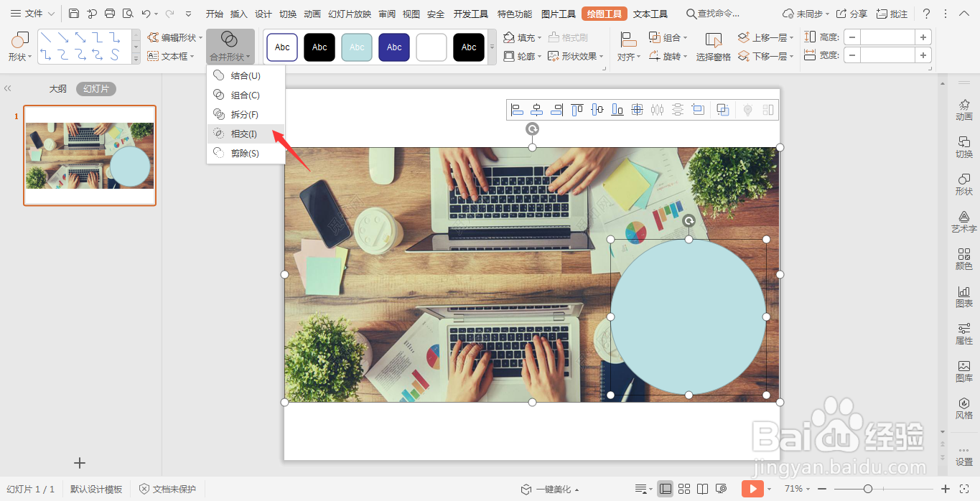This screenshot has width=980, height=501.
Task: Open 图表 chart side panel
Action: click(964, 297)
